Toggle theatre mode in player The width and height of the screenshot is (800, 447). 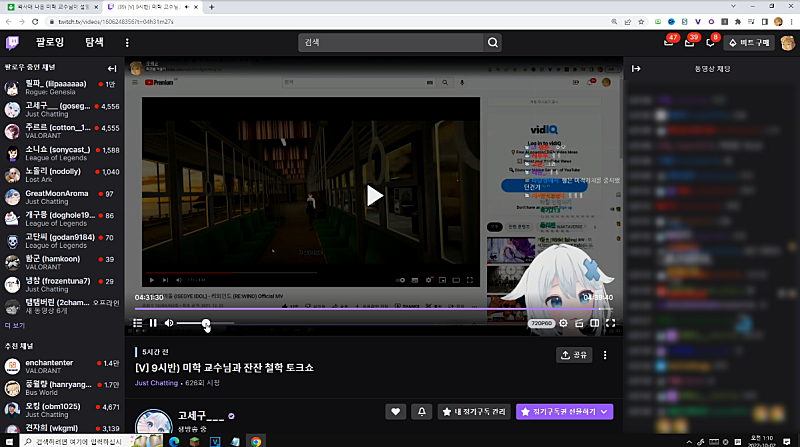[x=594, y=323]
